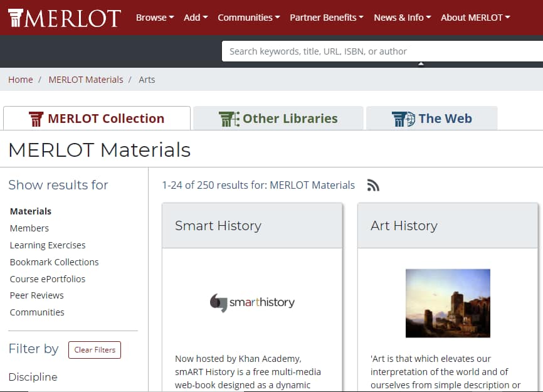Focus the keyword search field
Image resolution: width=543 pixels, height=392 pixels.
(x=381, y=51)
